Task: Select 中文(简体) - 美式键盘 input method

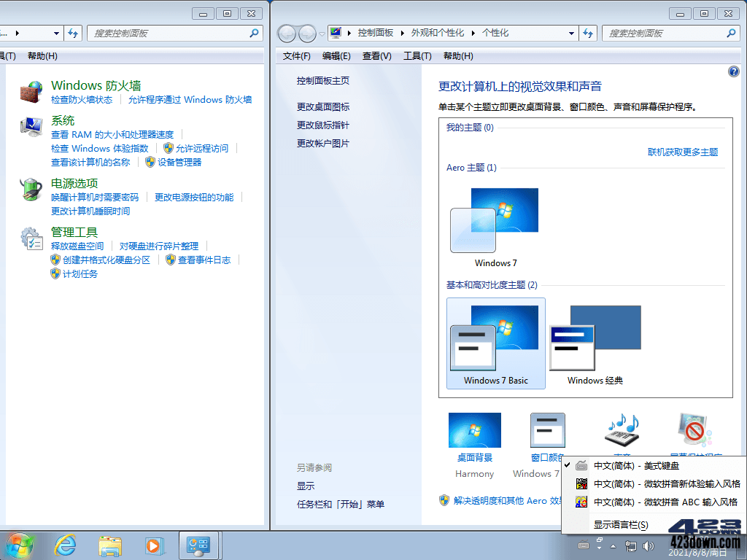Action: click(x=654, y=466)
